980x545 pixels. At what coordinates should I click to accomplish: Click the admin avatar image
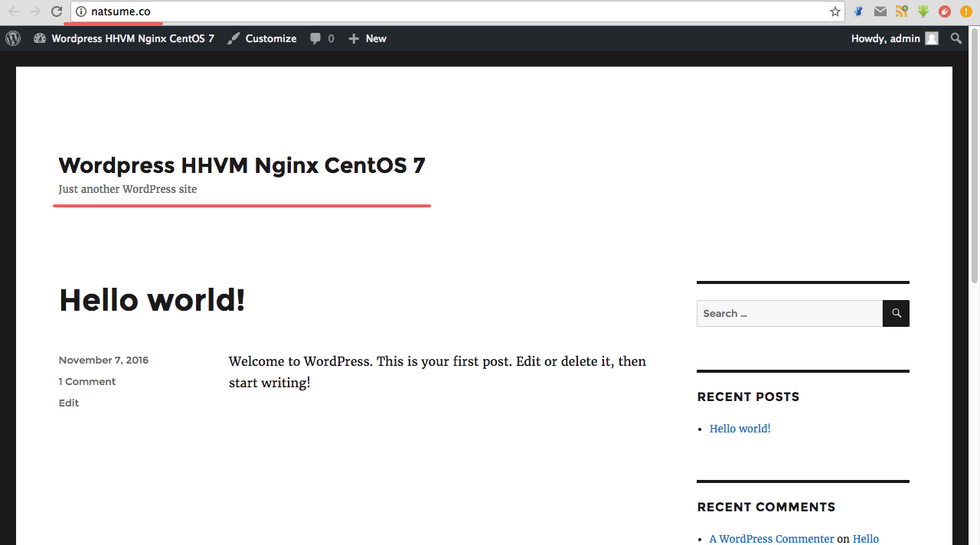coord(932,38)
